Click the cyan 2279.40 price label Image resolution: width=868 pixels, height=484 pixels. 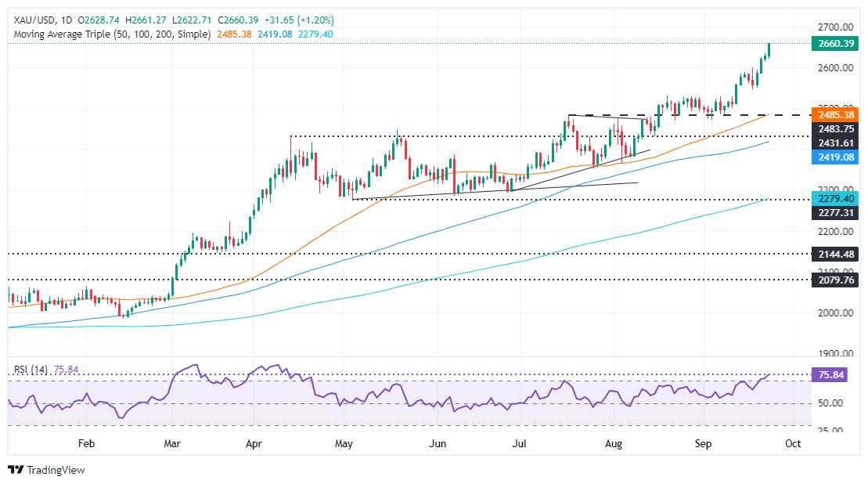835,198
